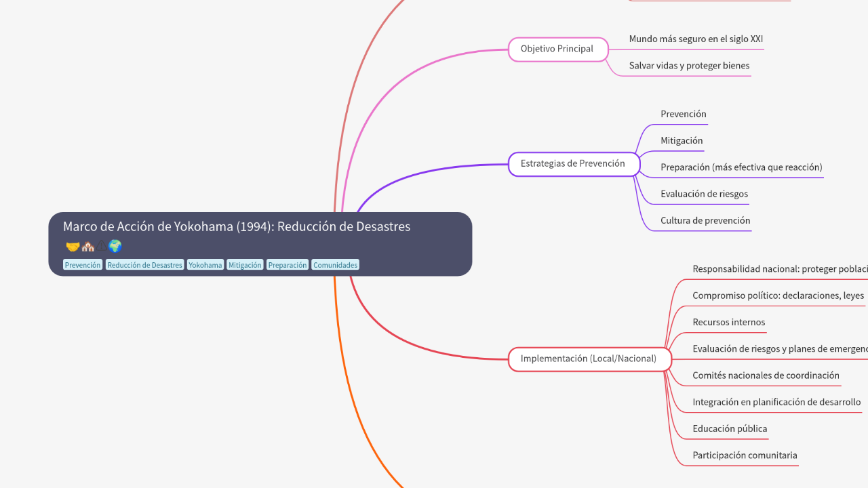Click the Reducción de Desastres tag

(x=145, y=265)
